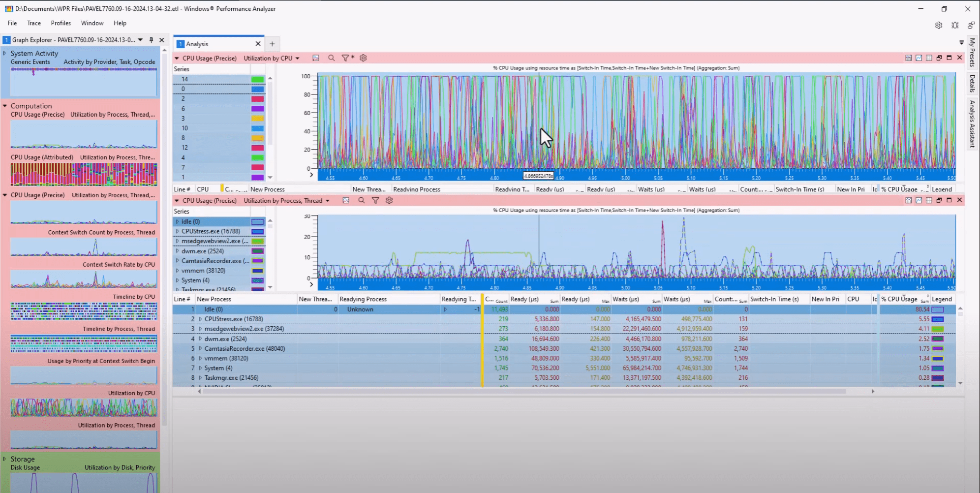Open graph and table view in top CPU panel

316,58
